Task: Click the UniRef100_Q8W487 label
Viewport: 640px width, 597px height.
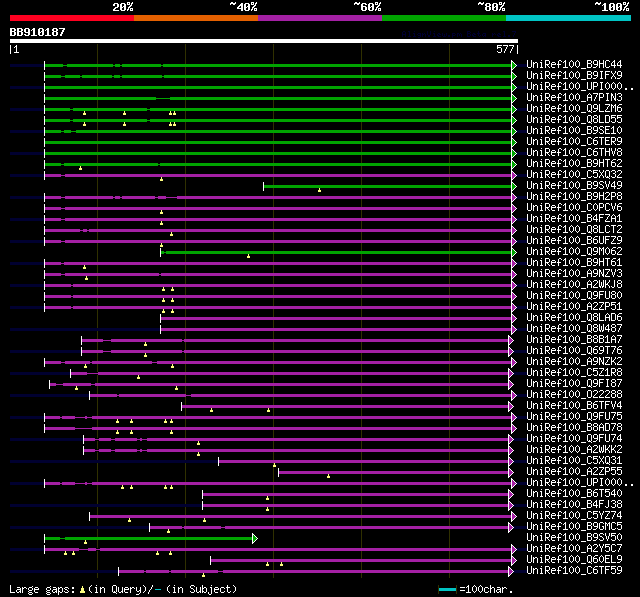Action: [574, 329]
